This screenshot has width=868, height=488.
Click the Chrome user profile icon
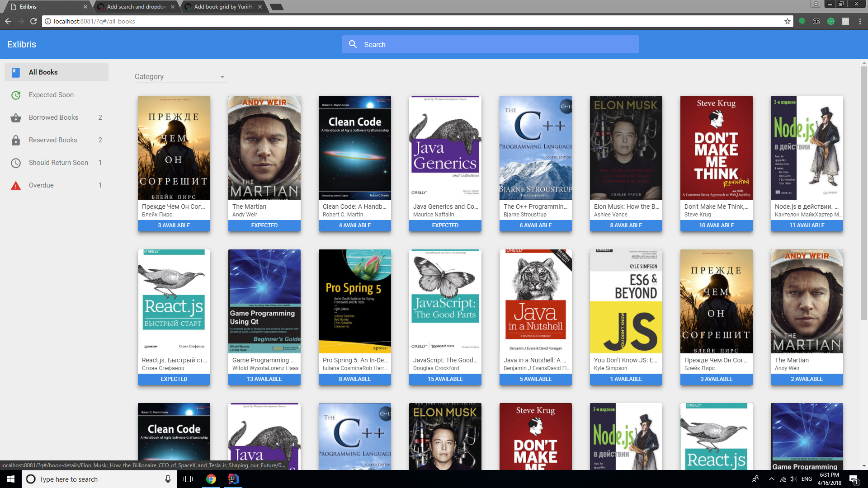(x=816, y=4)
